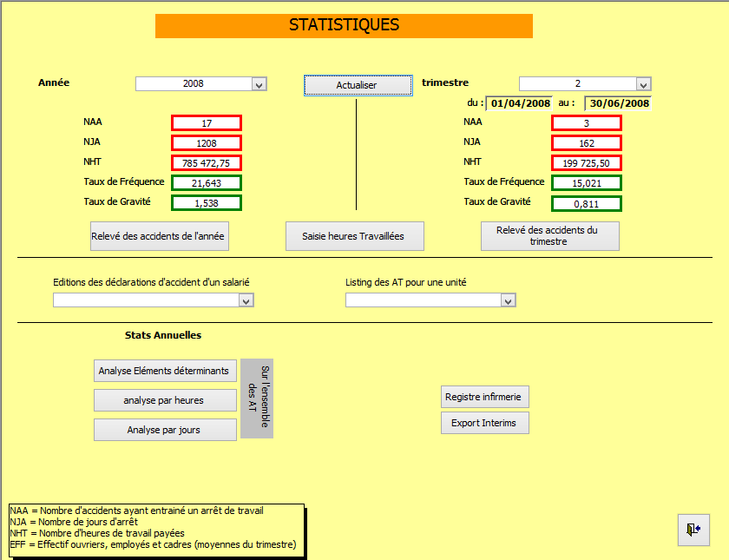Image resolution: width=729 pixels, height=560 pixels.
Task: Open the trimestre dropdown arrow
Action: pos(643,84)
